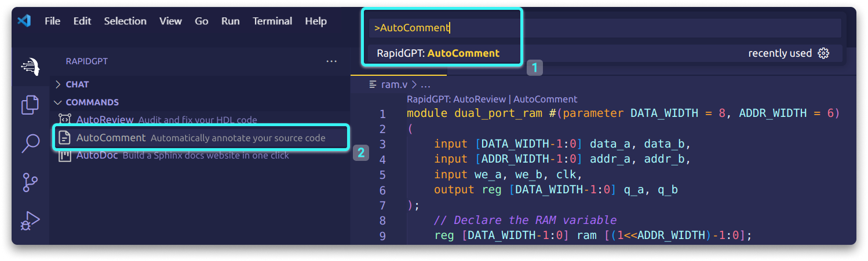Open the Explorer files icon
The image size is (868, 261).
pyautogui.click(x=30, y=105)
